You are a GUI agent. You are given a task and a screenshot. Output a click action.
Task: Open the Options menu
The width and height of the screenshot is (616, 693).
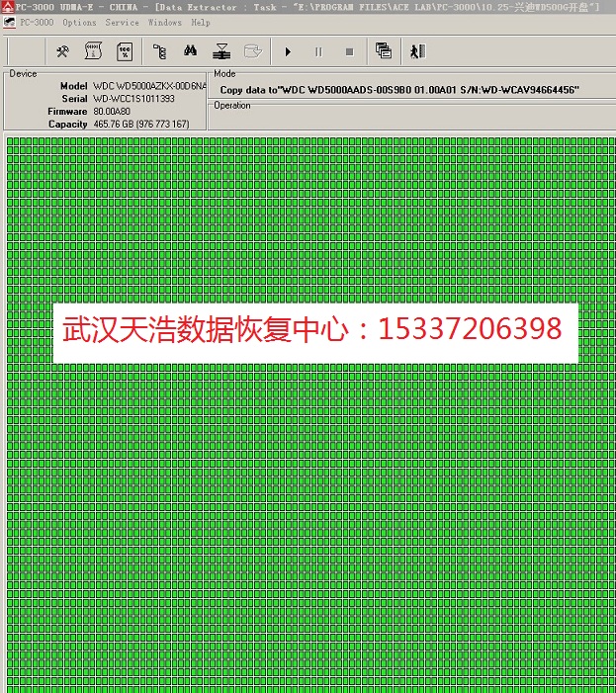79,23
